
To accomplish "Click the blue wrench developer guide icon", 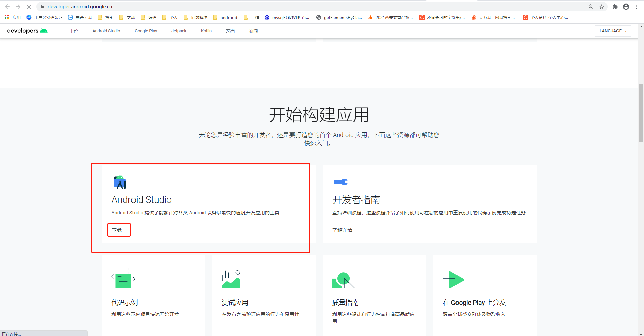I will click(x=341, y=182).
